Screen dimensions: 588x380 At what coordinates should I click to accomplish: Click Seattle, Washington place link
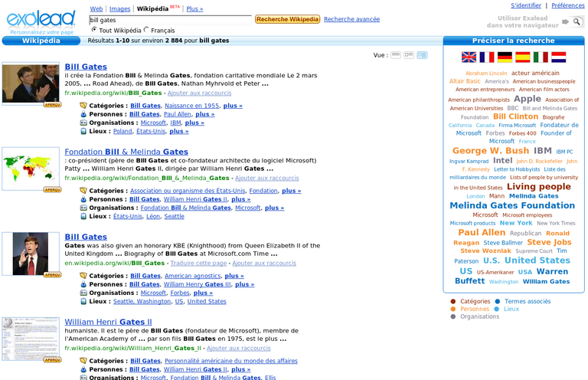point(142,301)
